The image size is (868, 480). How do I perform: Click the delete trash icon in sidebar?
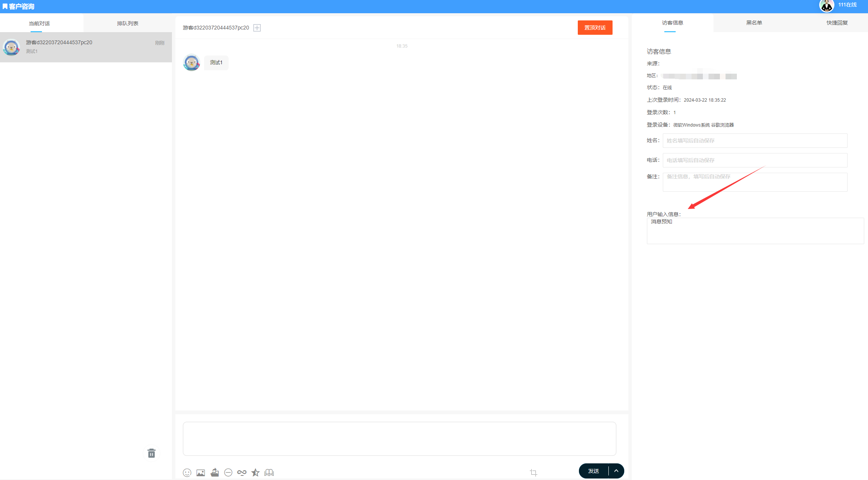point(151,454)
